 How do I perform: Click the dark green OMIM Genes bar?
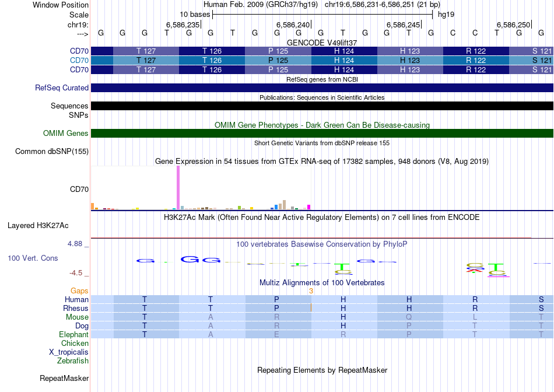[322, 133]
